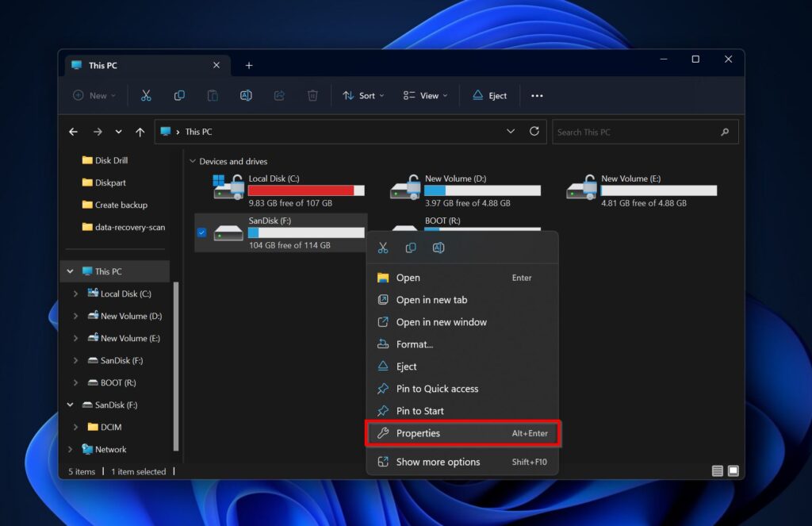Choose Show more options in the context menu

point(439,462)
